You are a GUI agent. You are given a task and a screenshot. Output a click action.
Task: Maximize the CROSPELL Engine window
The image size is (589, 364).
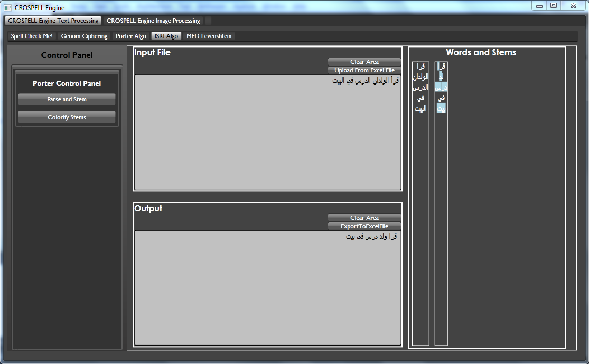click(553, 6)
